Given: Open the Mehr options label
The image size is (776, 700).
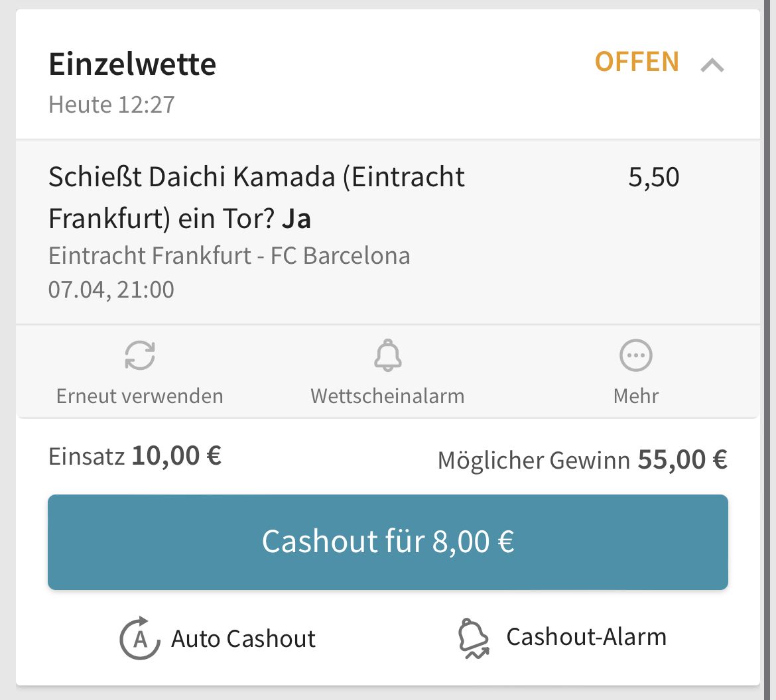Looking at the screenshot, I should point(636,396).
